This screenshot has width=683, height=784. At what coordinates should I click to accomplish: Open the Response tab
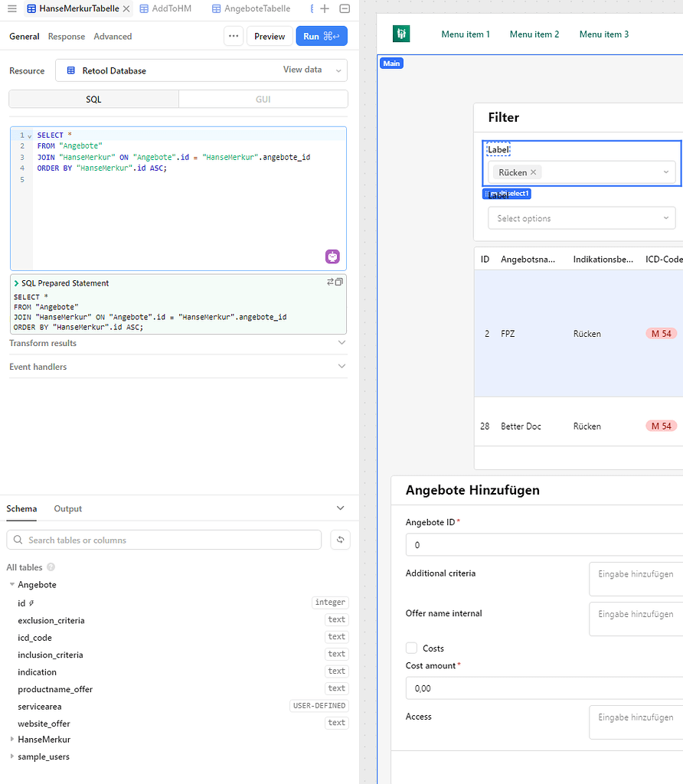(67, 37)
